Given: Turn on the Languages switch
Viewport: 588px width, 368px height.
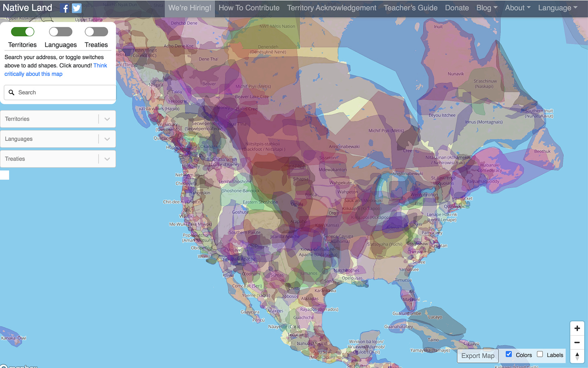Looking at the screenshot, I should click(61, 31).
